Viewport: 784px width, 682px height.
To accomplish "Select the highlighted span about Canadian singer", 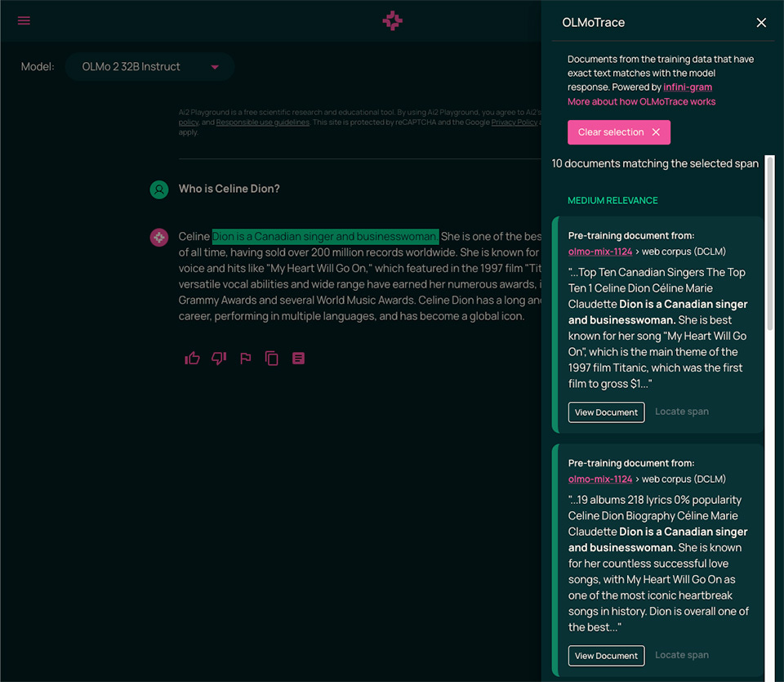I will tap(325, 237).
